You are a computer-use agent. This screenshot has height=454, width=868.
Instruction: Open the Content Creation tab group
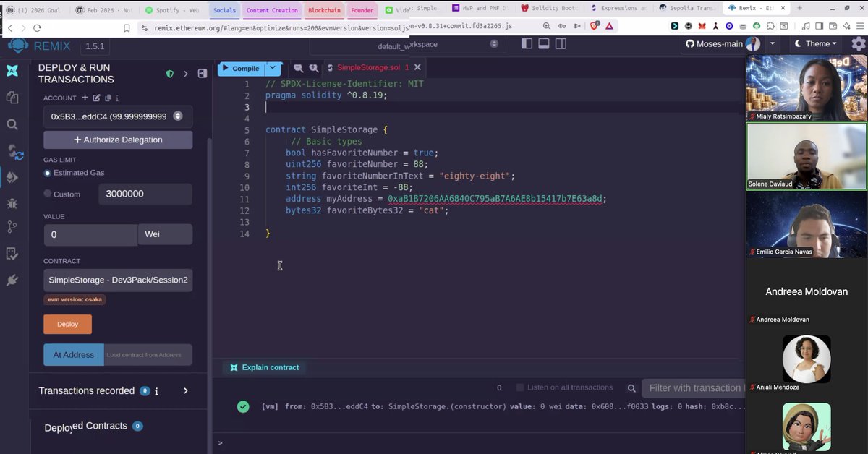[x=272, y=10]
